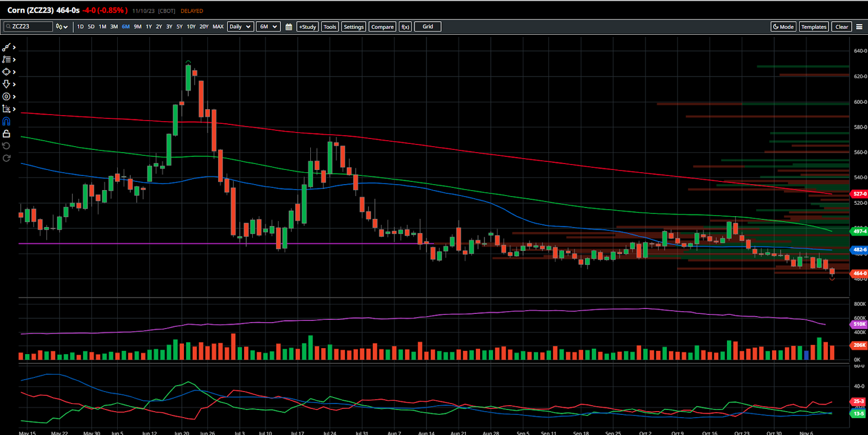Expand the 6M period dropdown

268,27
